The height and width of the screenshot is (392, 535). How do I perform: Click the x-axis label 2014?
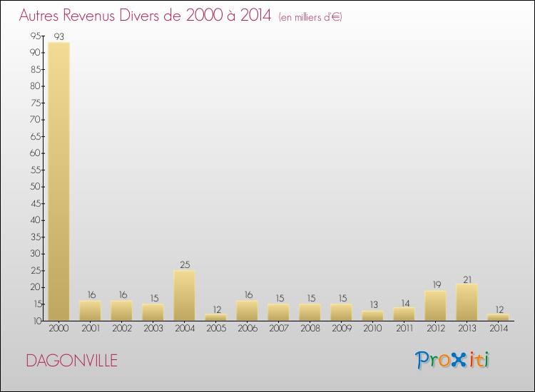tap(499, 329)
